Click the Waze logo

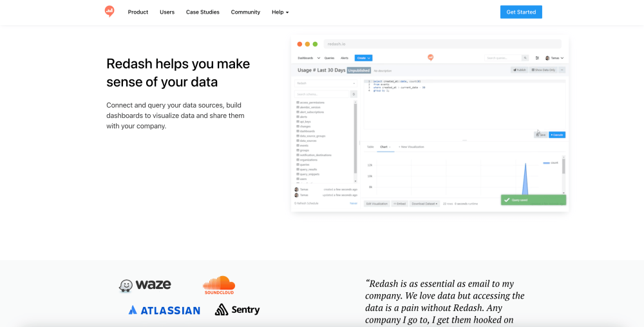[x=145, y=285]
